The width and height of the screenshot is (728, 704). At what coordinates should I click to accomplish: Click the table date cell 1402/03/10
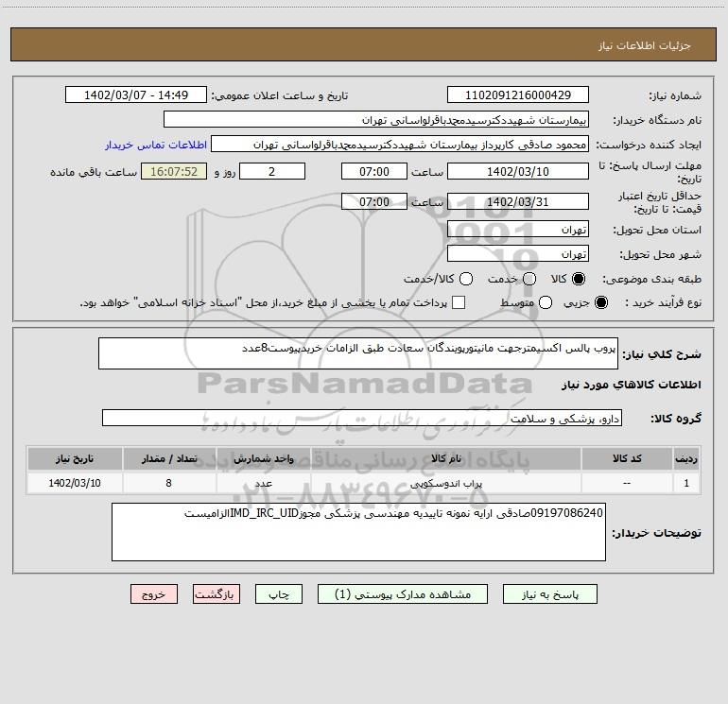pos(75,483)
